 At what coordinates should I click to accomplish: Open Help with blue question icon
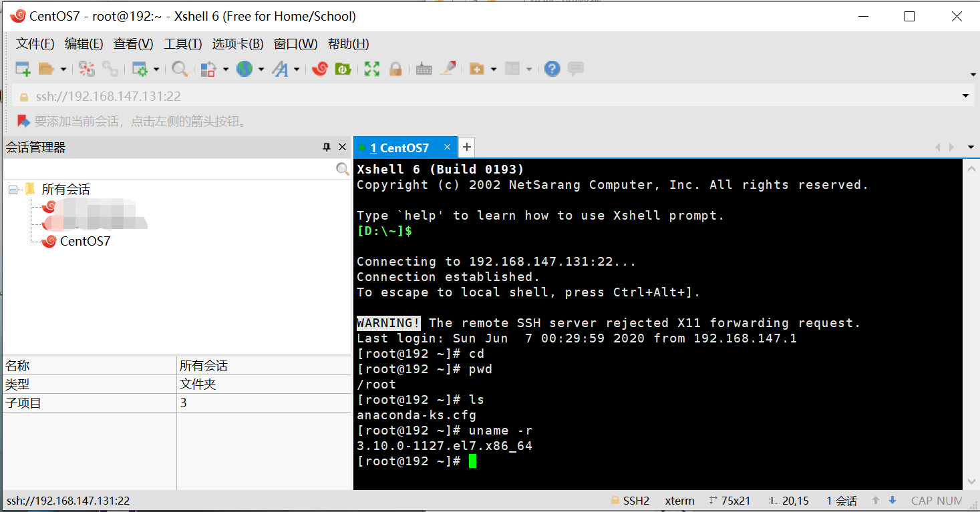552,69
